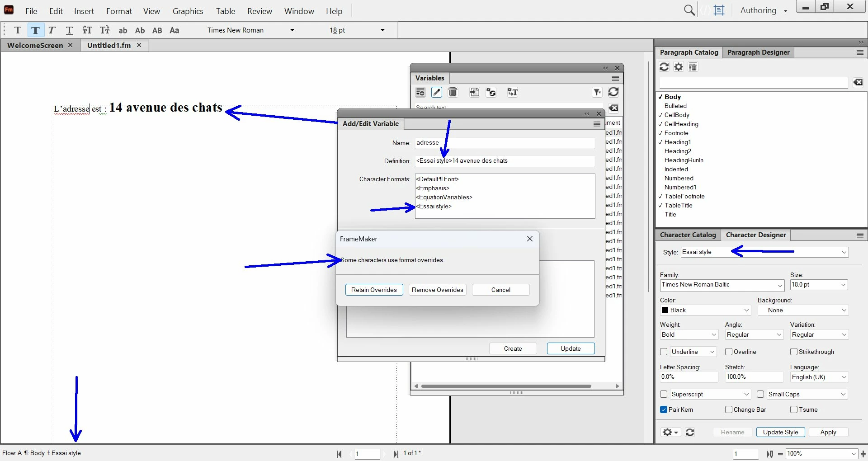Toggle the Underline checkbox

[x=664, y=352]
